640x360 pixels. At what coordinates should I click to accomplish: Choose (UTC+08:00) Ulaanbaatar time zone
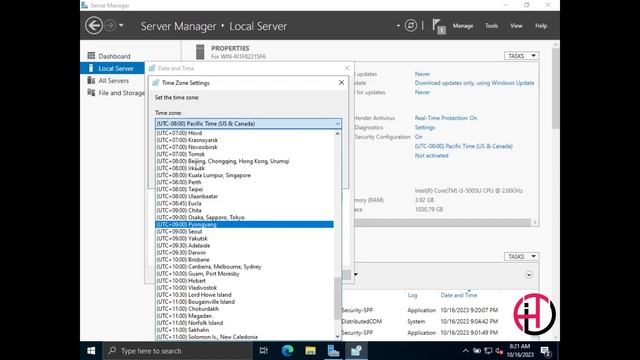click(x=245, y=196)
